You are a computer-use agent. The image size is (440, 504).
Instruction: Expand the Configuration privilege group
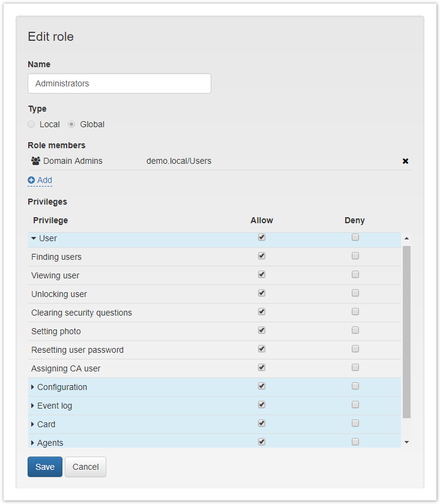click(33, 386)
